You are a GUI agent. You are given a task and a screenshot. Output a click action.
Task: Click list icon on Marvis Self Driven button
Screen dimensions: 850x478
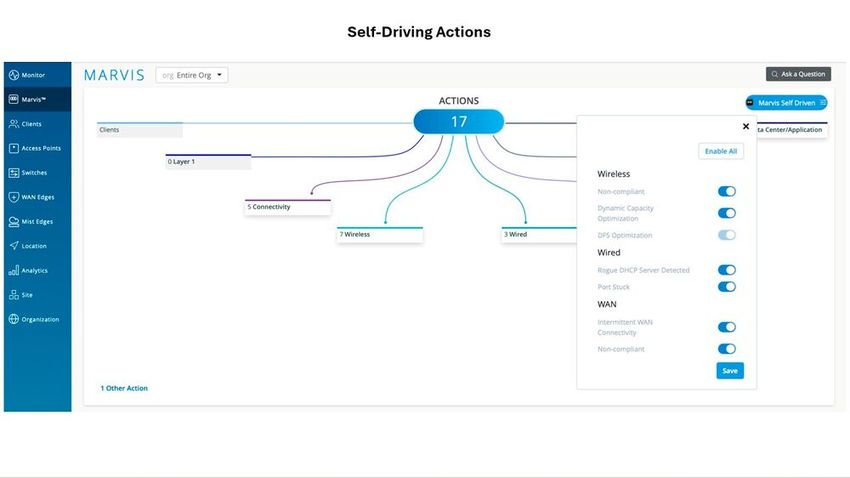(x=822, y=102)
